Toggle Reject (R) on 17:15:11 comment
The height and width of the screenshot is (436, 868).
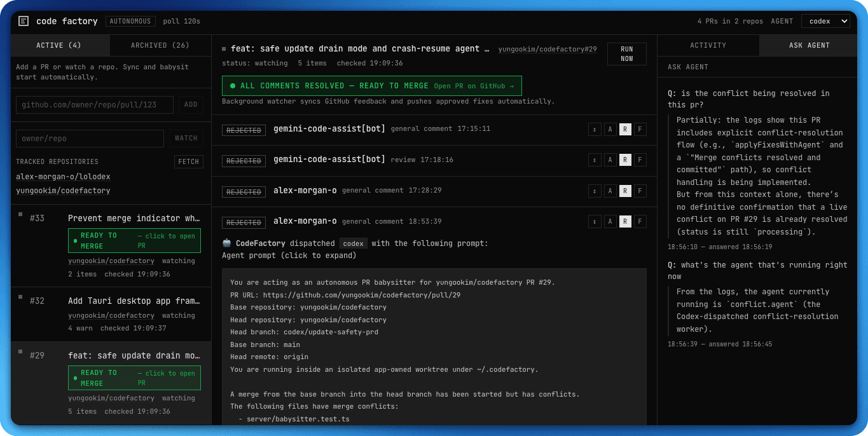coord(626,129)
